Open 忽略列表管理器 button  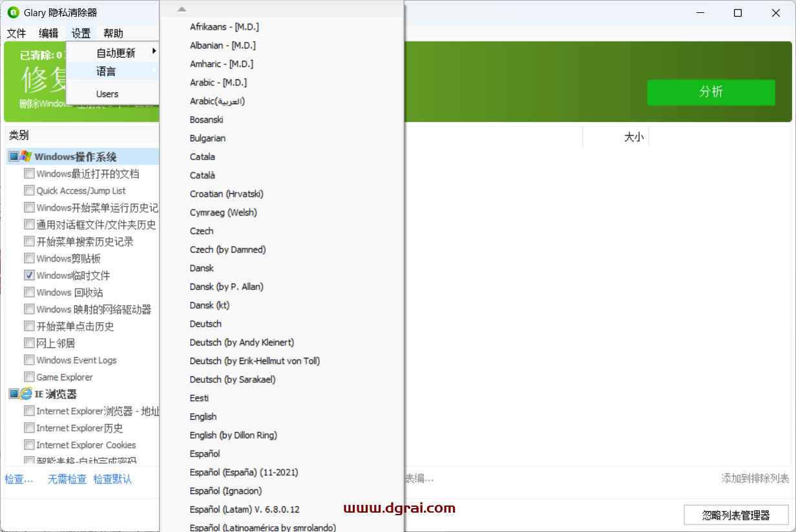click(736, 515)
